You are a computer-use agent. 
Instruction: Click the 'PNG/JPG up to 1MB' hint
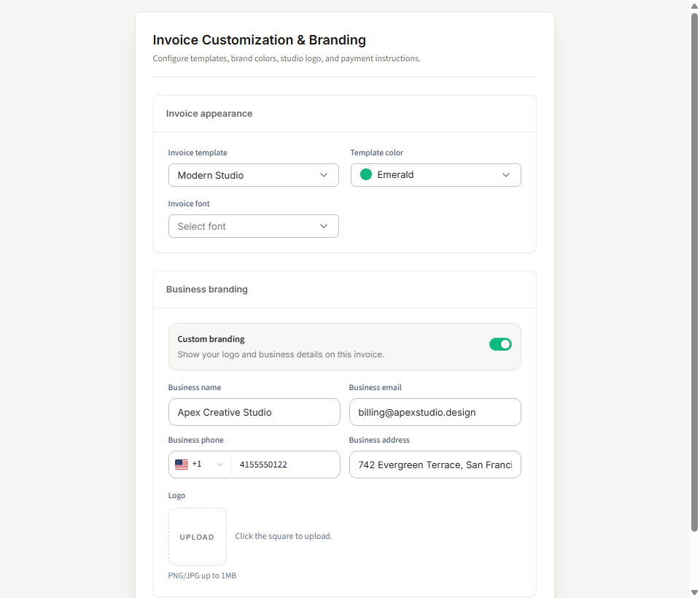pos(202,575)
